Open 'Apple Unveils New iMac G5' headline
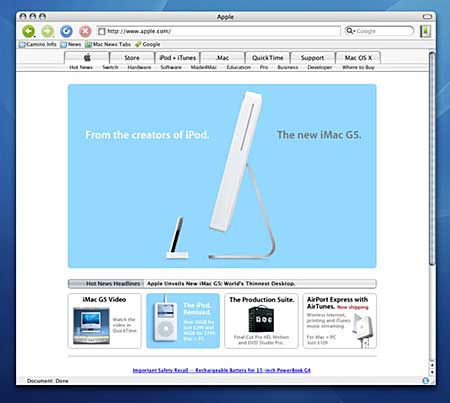This screenshot has height=403, width=450. tap(221, 284)
